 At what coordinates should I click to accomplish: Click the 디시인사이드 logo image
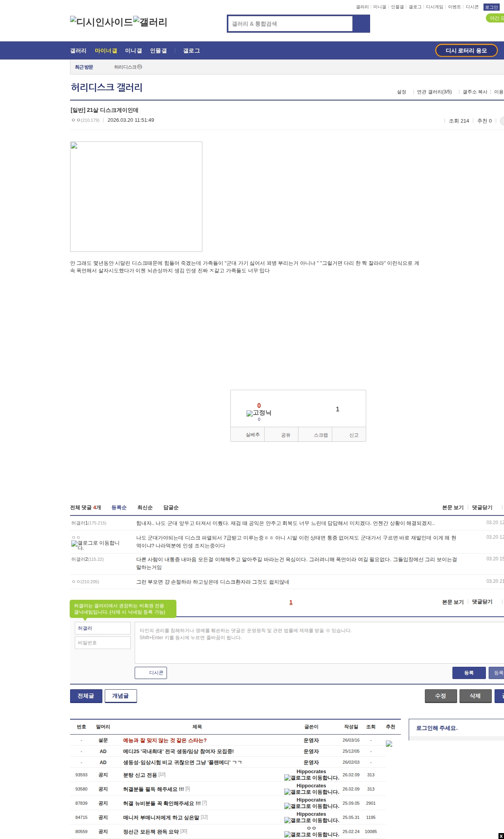[102, 22]
